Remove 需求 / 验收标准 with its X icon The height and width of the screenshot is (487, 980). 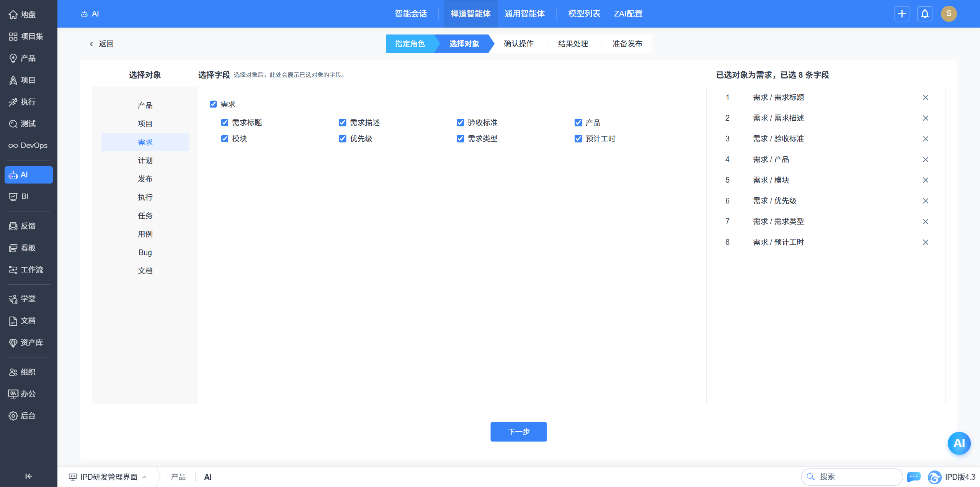click(x=925, y=139)
